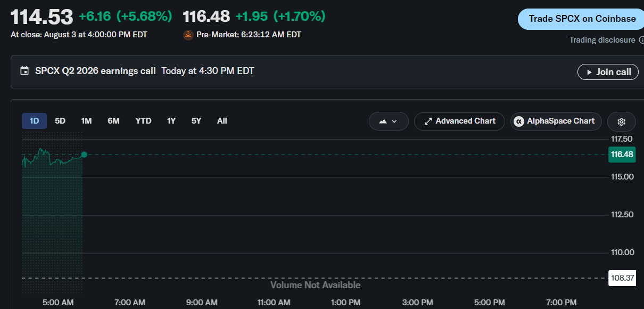This screenshot has height=309, width=644.
Task: Click the 7:00 AM axis label
Action: tap(130, 303)
